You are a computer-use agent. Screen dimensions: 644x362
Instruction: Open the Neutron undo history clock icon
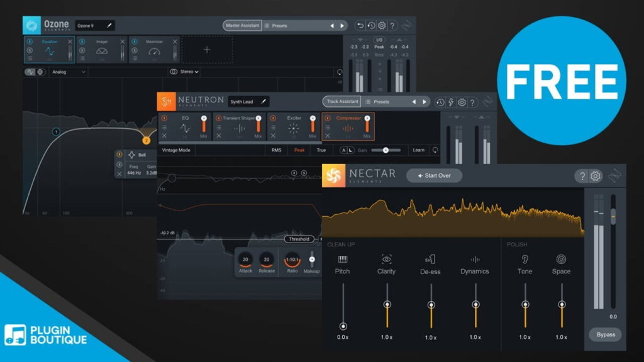[x=440, y=102]
